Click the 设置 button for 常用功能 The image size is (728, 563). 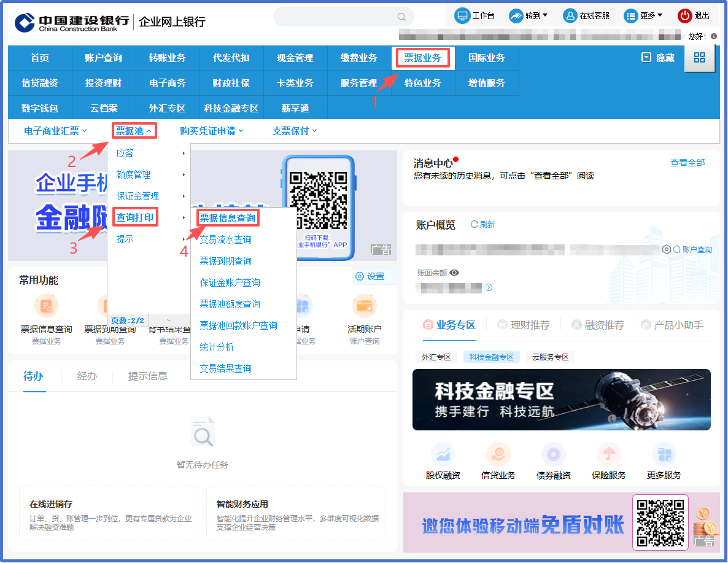[370, 276]
